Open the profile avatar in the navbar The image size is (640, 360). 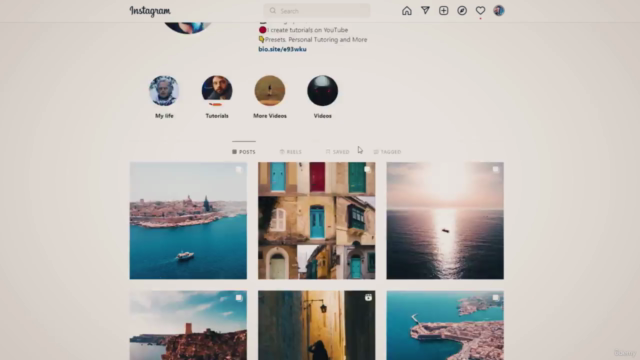tap(498, 11)
